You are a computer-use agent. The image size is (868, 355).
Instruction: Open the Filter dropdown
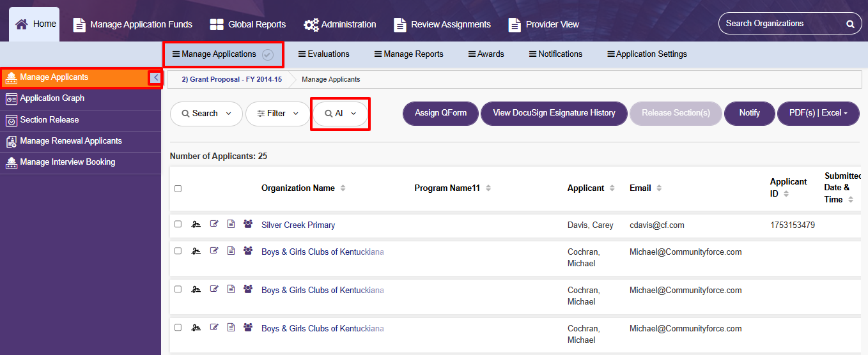(278, 114)
